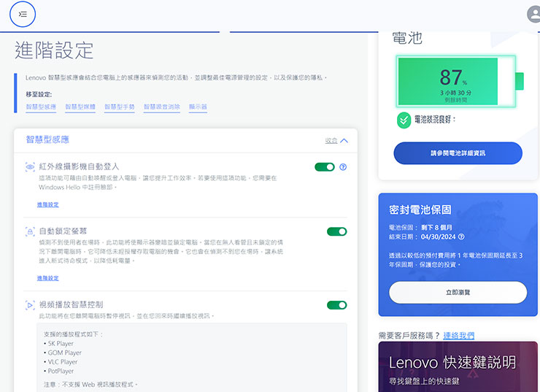Toggle 紅外線攝影機自動登入 switch off
540x392 pixels.
[x=325, y=167]
